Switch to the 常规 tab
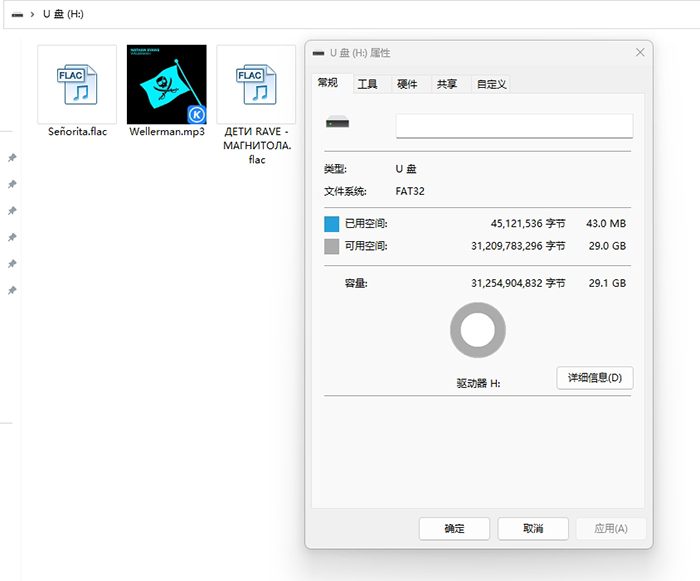Viewport: 700px width, 581px height. pyautogui.click(x=328, y=84)
